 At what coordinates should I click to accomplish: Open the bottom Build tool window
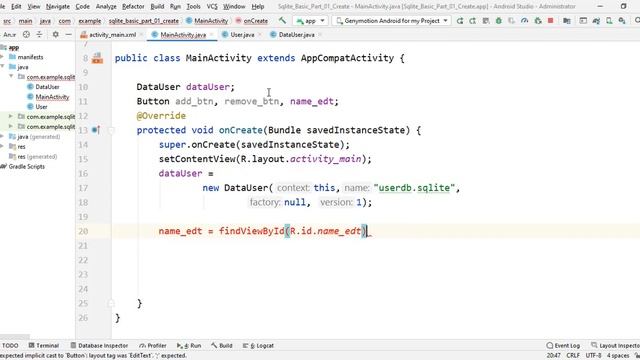[x=222, y=345]
